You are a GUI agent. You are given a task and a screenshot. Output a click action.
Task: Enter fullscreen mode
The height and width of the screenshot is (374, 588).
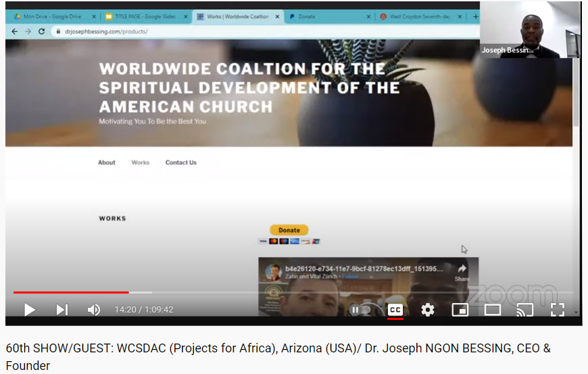coord(558,310)
